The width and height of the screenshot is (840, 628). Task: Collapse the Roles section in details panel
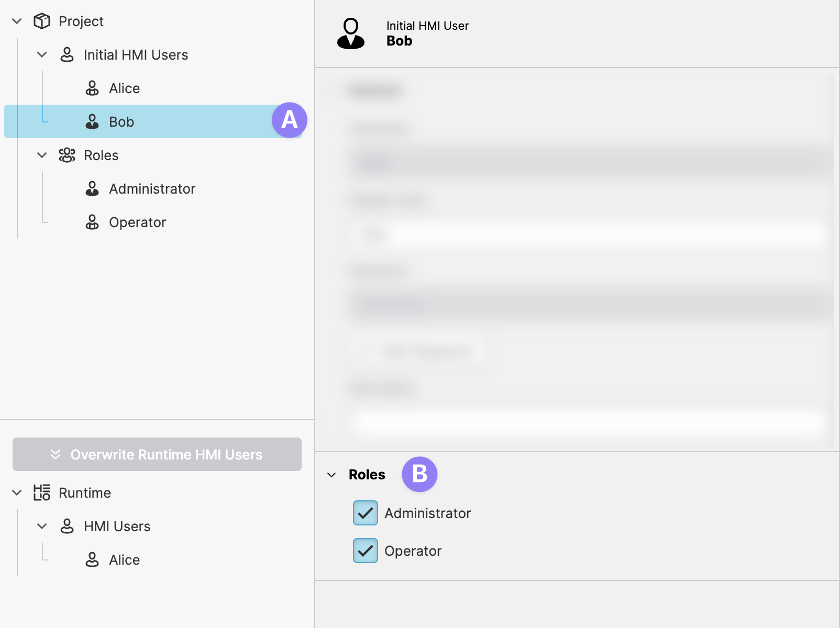tap(331, 475)
